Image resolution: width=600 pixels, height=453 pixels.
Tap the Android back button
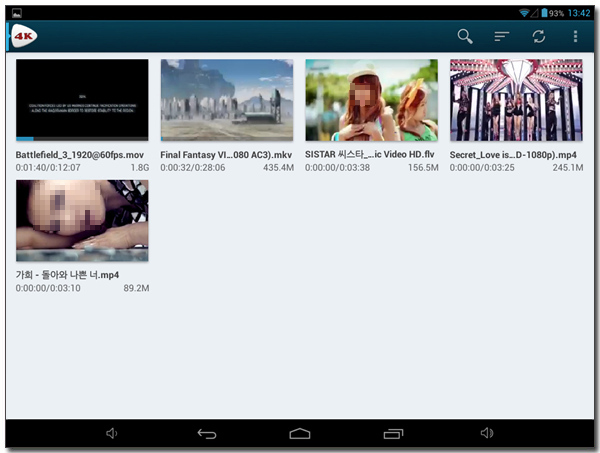coord(207,433)
